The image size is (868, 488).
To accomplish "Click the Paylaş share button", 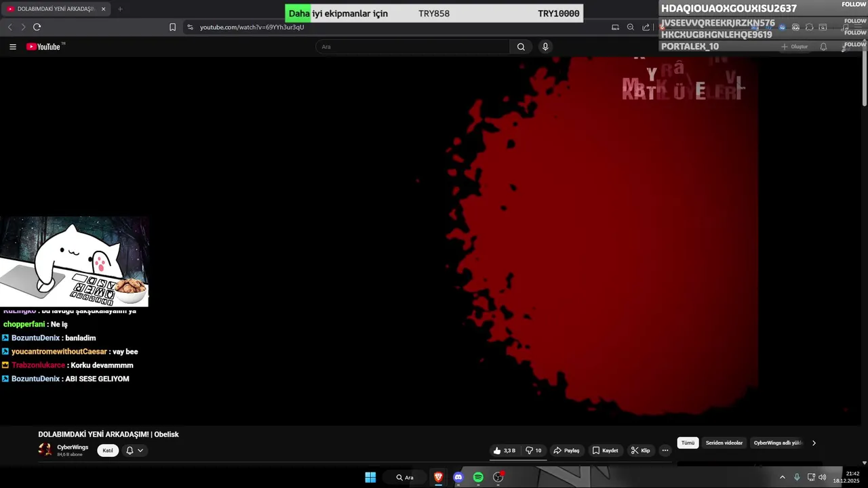I will coord(566,451).
